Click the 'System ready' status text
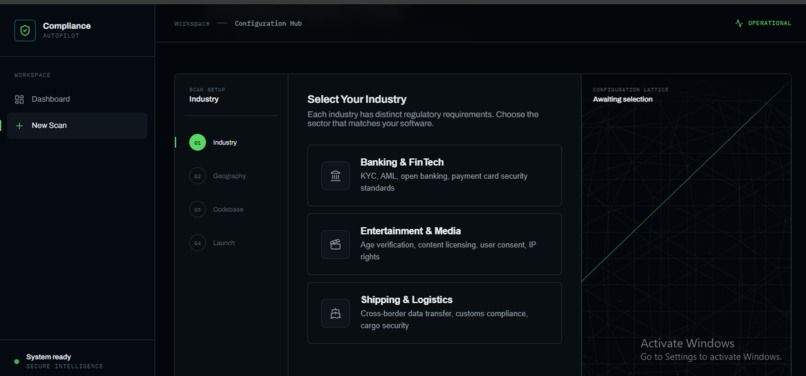 (x=49, y=357)
